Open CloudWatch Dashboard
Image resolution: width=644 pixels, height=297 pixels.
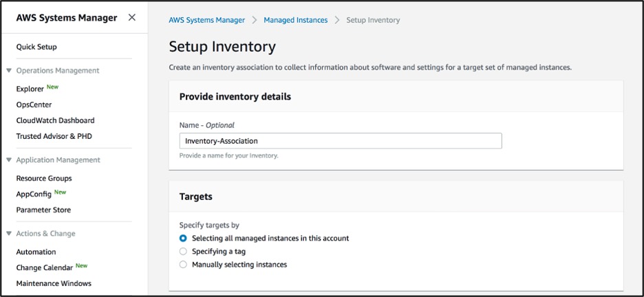56,120
